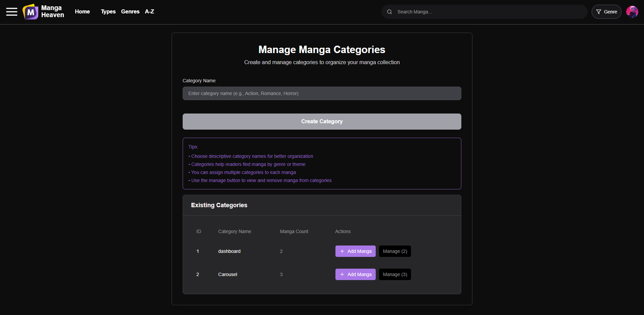The width and height of the screenshot is (644, 315).
Task: Select the Carousel category name
Action: pyautogui.click(x=228, y=274)
